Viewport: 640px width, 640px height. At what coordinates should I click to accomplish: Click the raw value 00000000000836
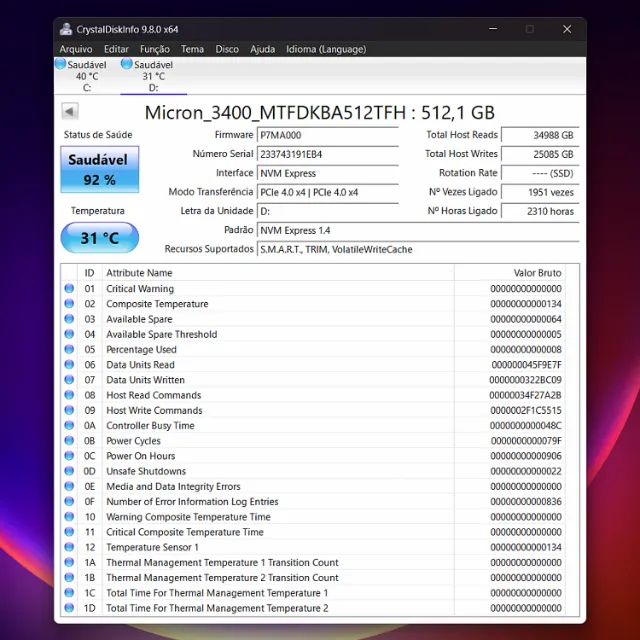pyautogui.click(x=526, y=502)
